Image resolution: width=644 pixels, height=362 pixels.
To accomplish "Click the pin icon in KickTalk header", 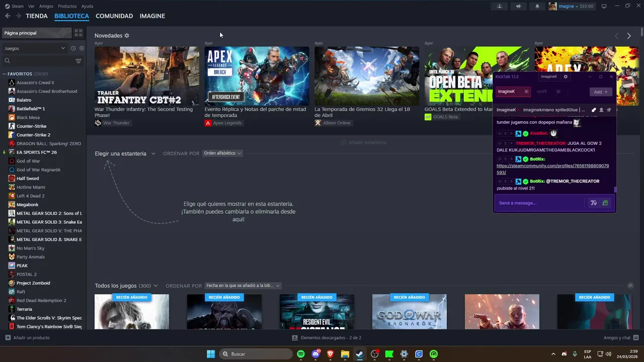I will [x=609, y=110].
